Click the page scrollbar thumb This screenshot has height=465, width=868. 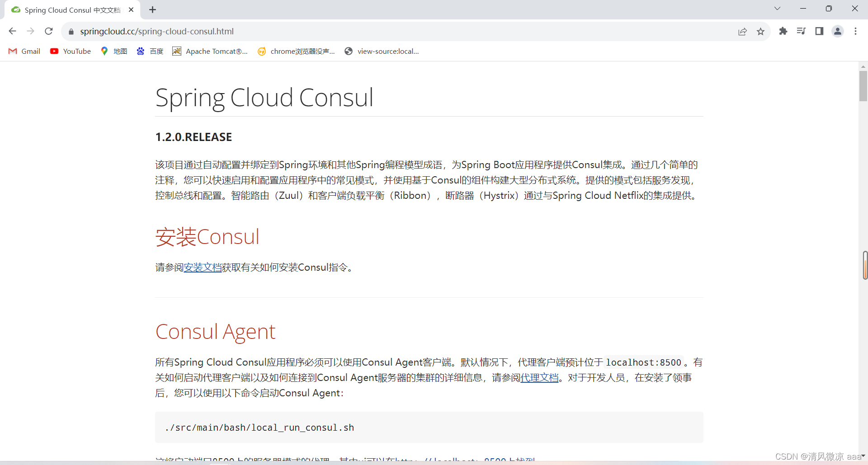863,86
